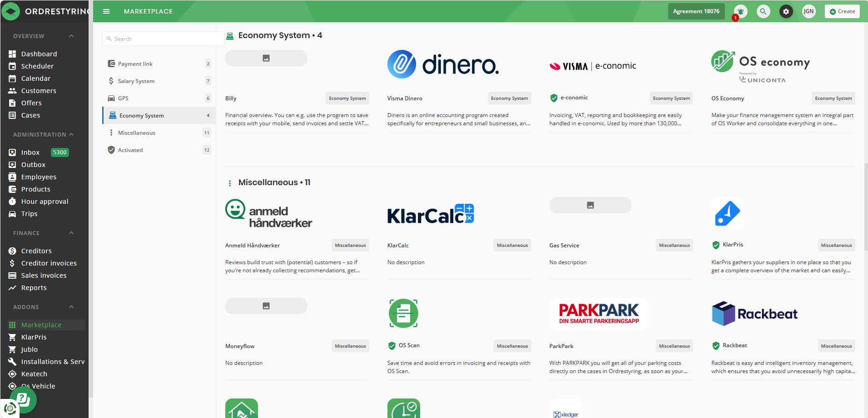Image resolution: width=868 pixels, height=418 pixels.
Task: Click the Marketplace grid icon
Action: click(x=12, y=325)
